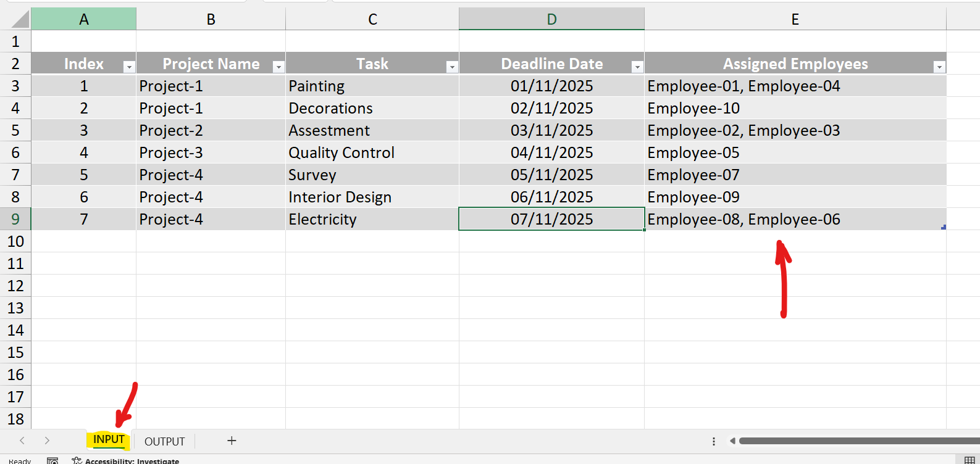Open the Deadline Date filter dropdown
980x464 pixels.
click(637, 67)
